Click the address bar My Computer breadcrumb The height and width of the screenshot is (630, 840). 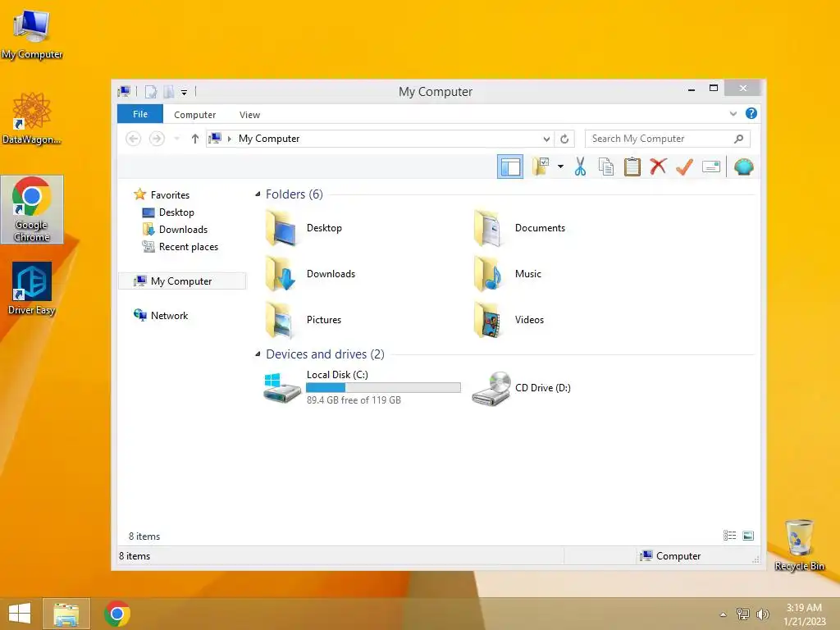[269, 139]
